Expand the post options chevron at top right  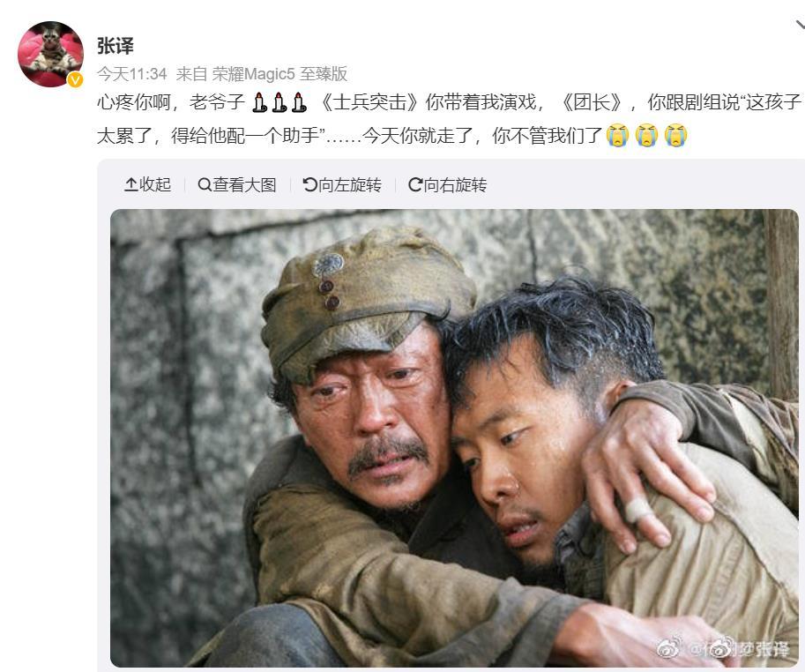[x=801, y=24]
